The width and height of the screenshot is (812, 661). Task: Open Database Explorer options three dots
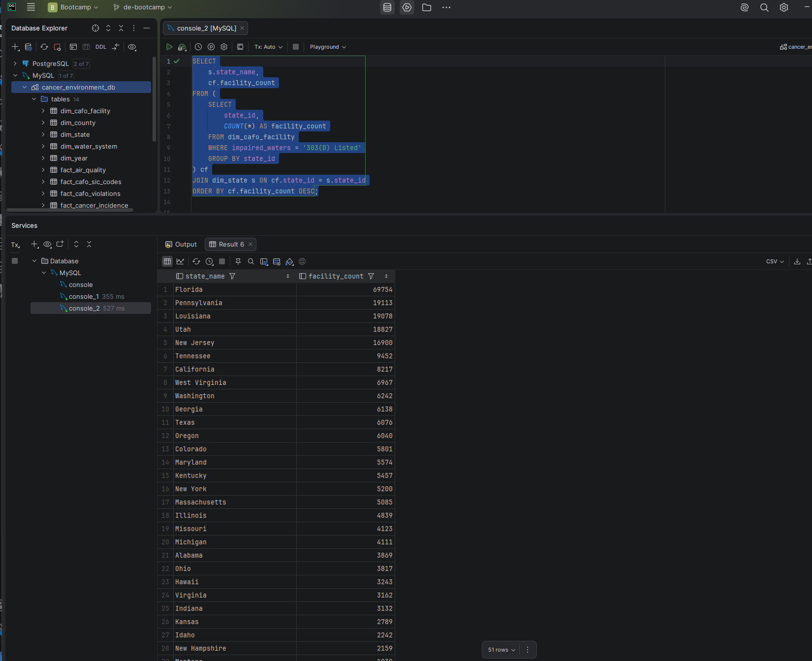pos(134,28)
